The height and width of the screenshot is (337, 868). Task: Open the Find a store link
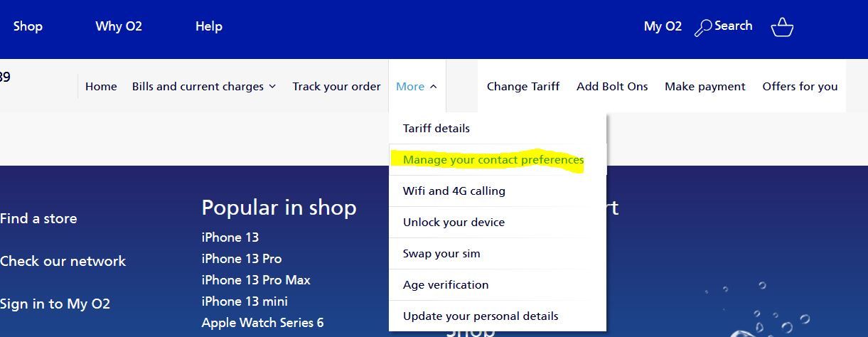point(38,219)
